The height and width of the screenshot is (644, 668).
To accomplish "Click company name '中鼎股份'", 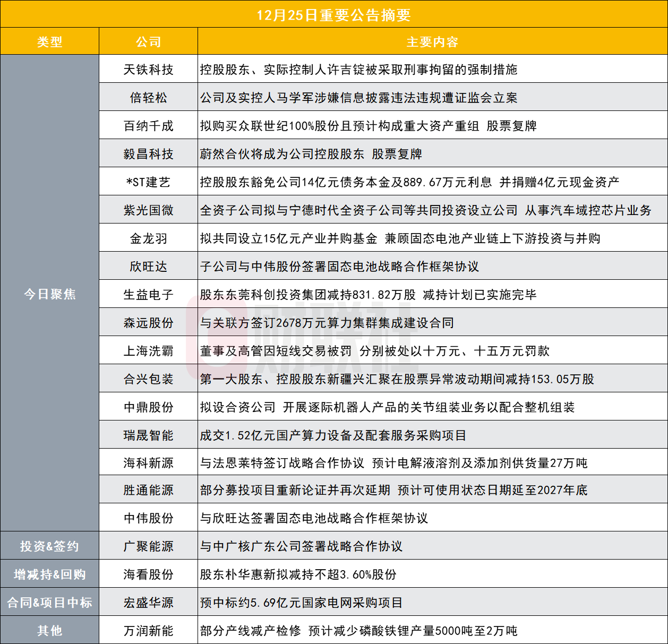I will pos(148,407).
